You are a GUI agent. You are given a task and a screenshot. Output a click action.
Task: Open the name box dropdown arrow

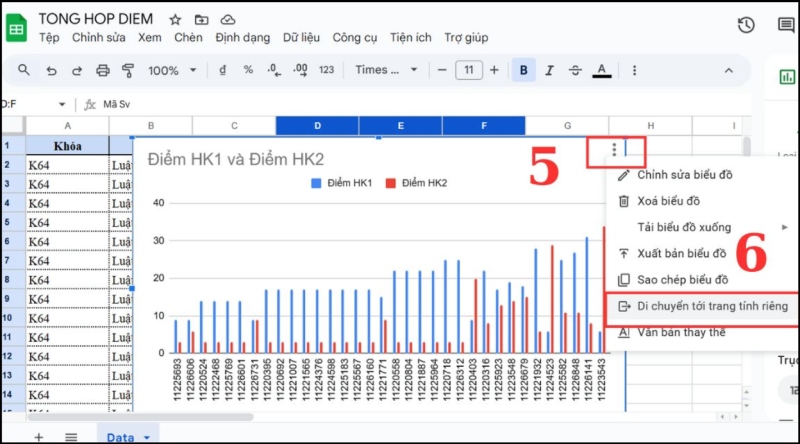pyautogui.click(x=62, y=104)
